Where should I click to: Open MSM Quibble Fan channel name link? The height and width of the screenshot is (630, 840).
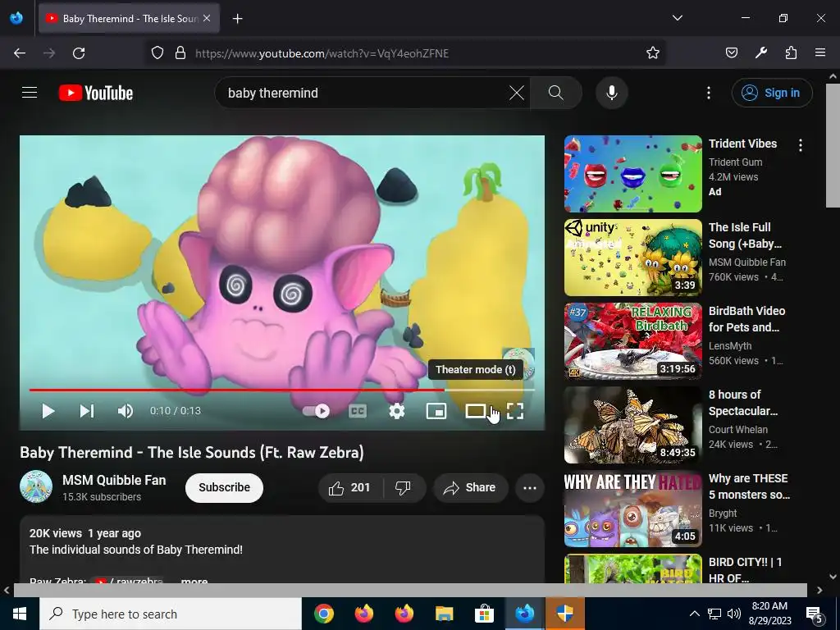114,480
